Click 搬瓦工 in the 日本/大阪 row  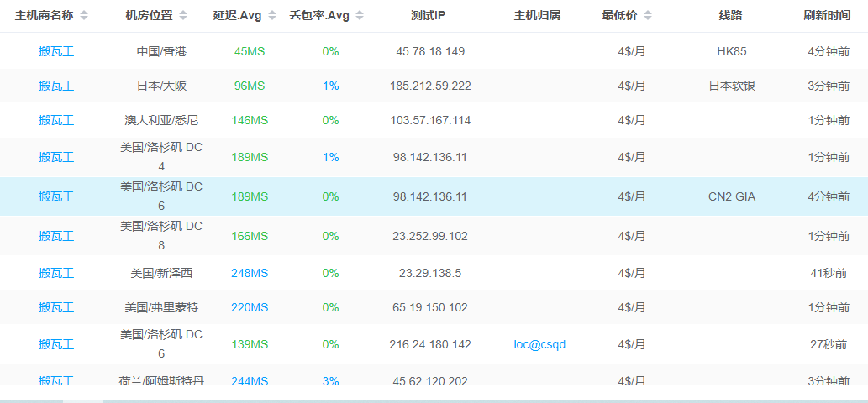coord(56,86)
